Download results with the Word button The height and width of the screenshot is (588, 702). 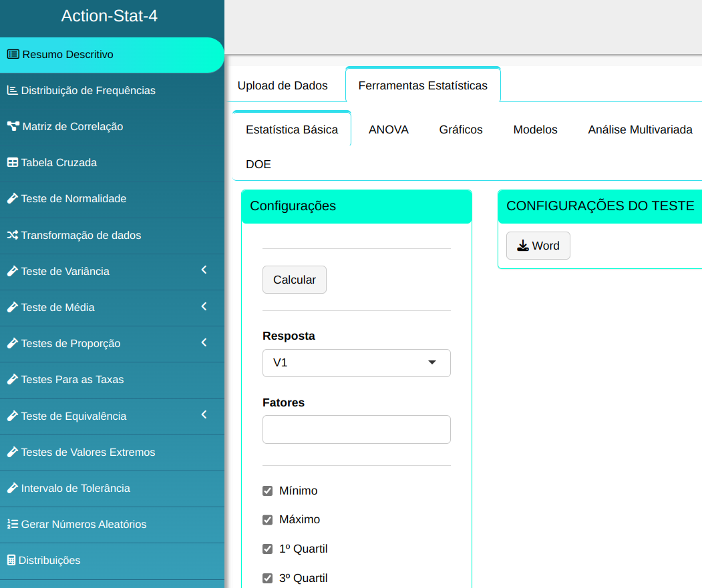coord(538,246)
